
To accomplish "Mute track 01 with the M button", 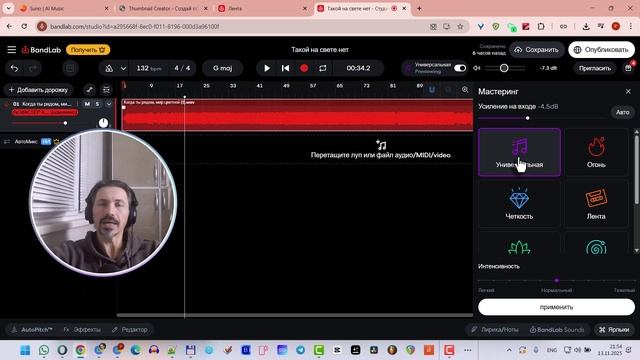I will pyautogui.click(x=87, y=104).
